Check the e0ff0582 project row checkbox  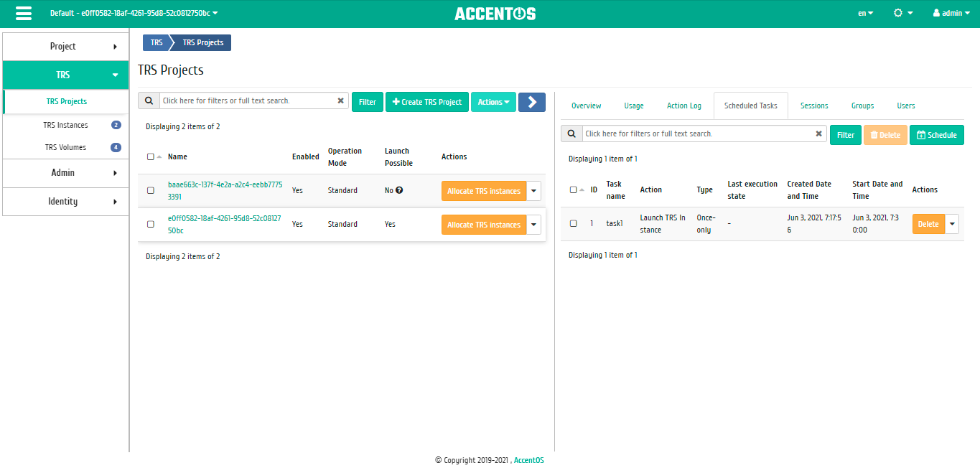pyautogui.click(x=151, y=225)
